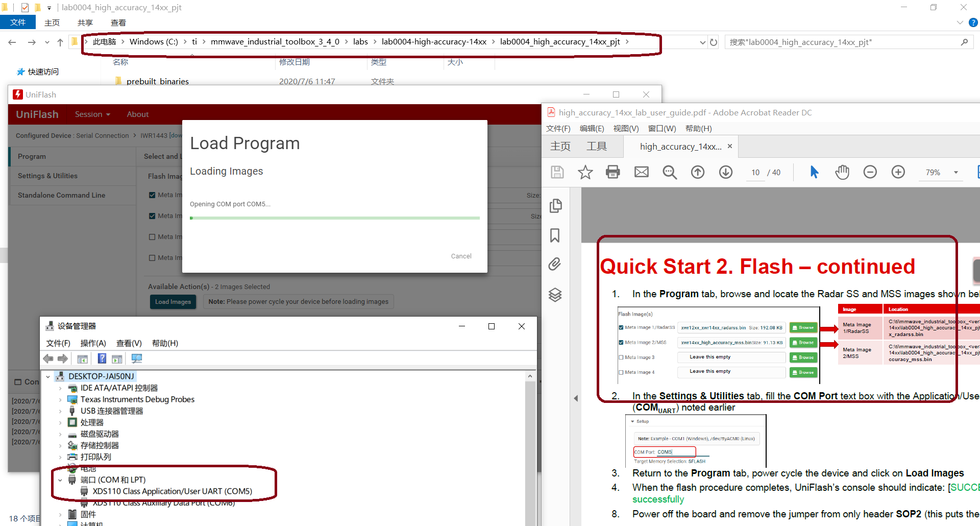Click Device Manager toolbar back arrow
Image resolution: width=980 pixels, height=526 pixels.
(48, 358)
